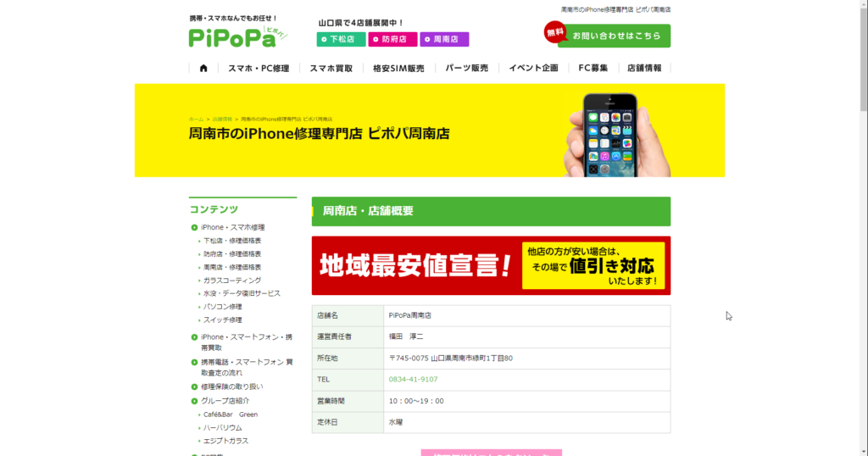This screenshot has height=456, width=868.
Task: Open FC募集 menu item
Action: (593, 68)
